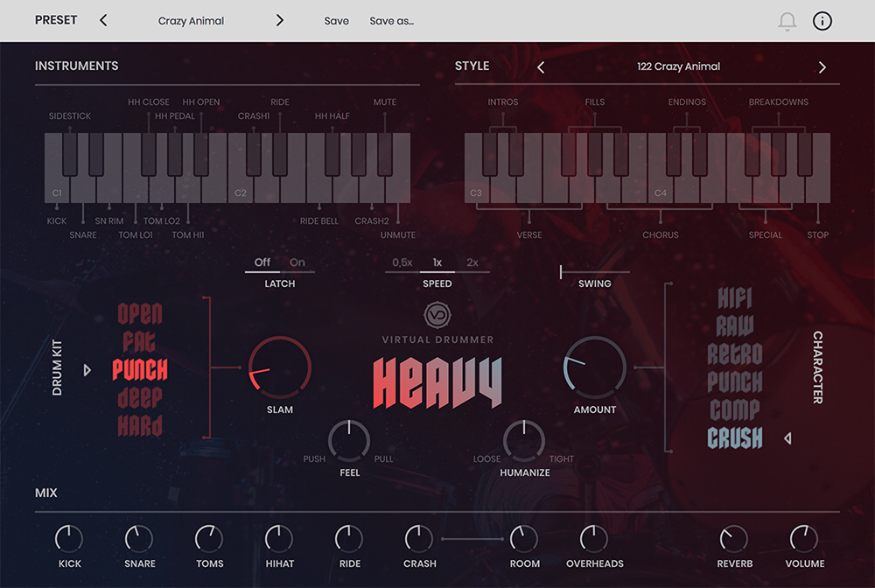Click Save as… button

point(392,21)
